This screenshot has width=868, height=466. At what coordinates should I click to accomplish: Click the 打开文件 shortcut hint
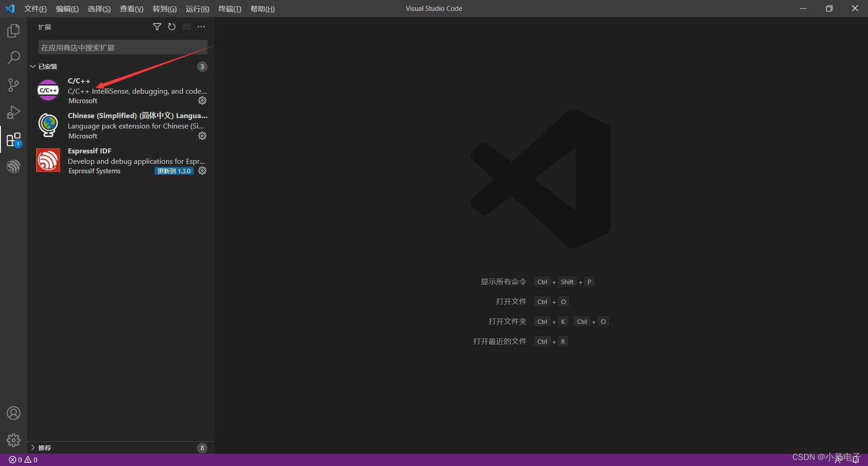point(511,302)
